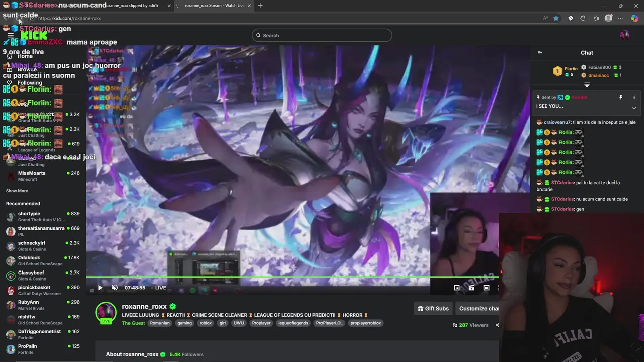644x362 pixels.
Task: Select the proplayerroblox tag
Action: 366,323
